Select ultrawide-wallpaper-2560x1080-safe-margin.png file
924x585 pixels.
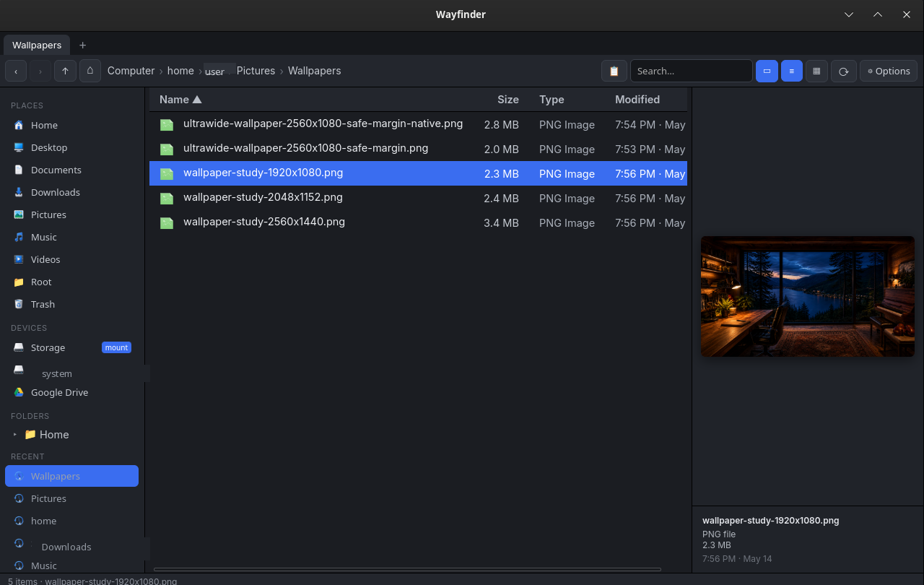[x=418, y=149]
